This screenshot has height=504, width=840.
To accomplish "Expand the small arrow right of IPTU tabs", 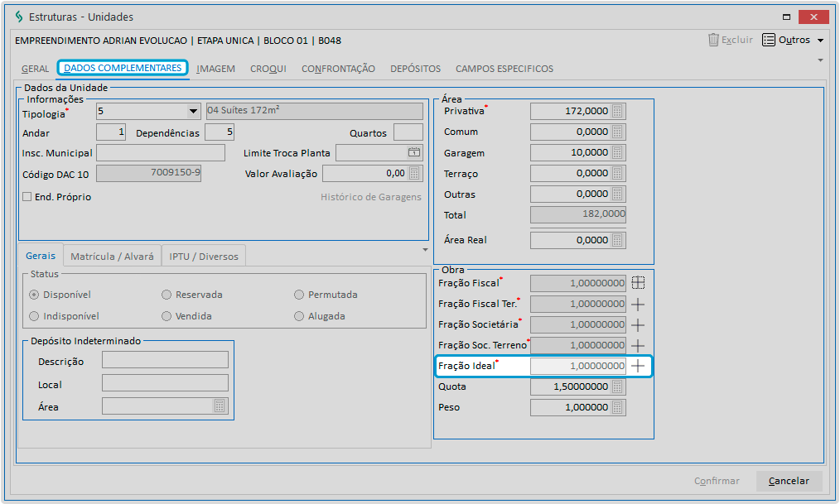I will point(426,249).
